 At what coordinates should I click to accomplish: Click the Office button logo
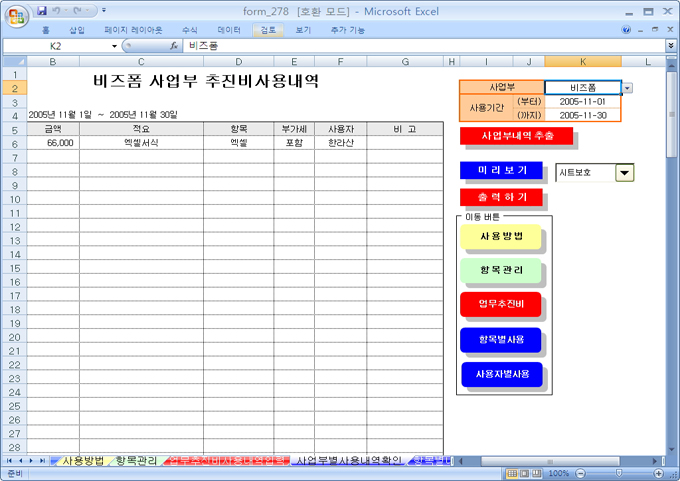pos(16,15)
